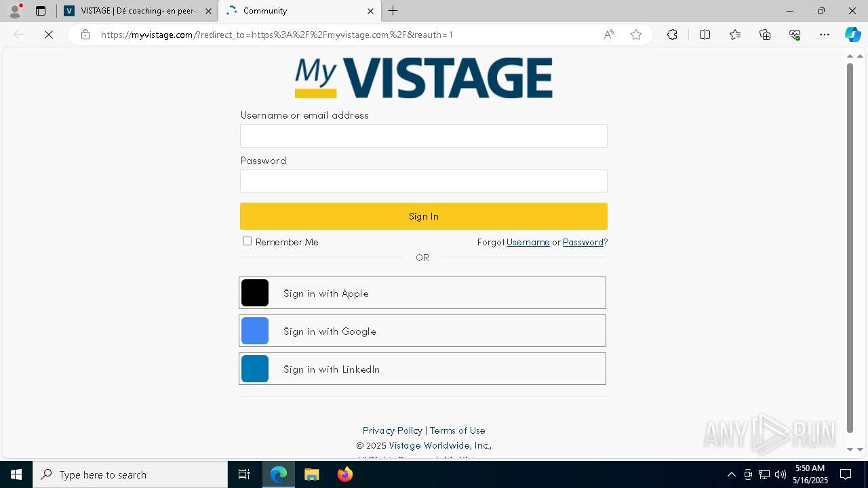
Task: Click the yellow Sign In button
Action: [x=424, y=216]
